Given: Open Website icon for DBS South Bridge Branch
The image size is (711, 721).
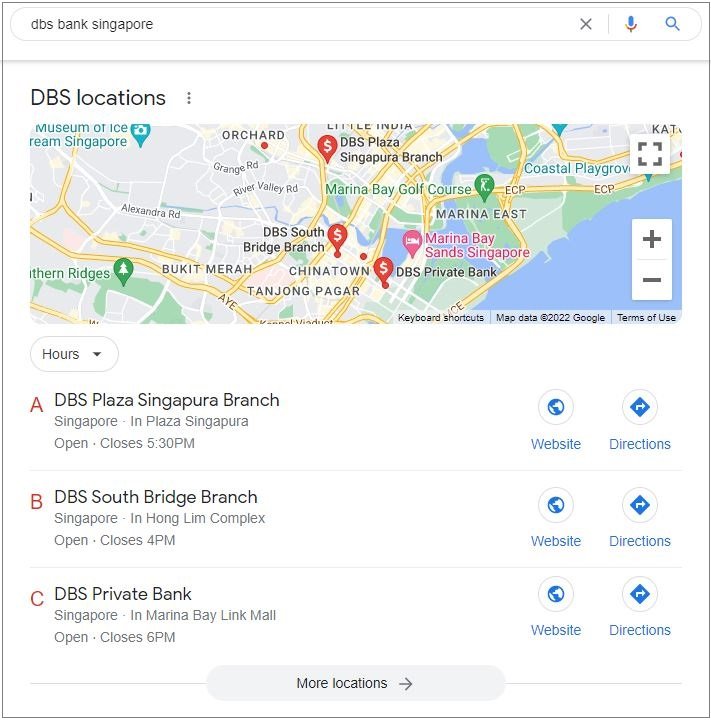Looking at the screenshot, I should [x=556, y=505].
